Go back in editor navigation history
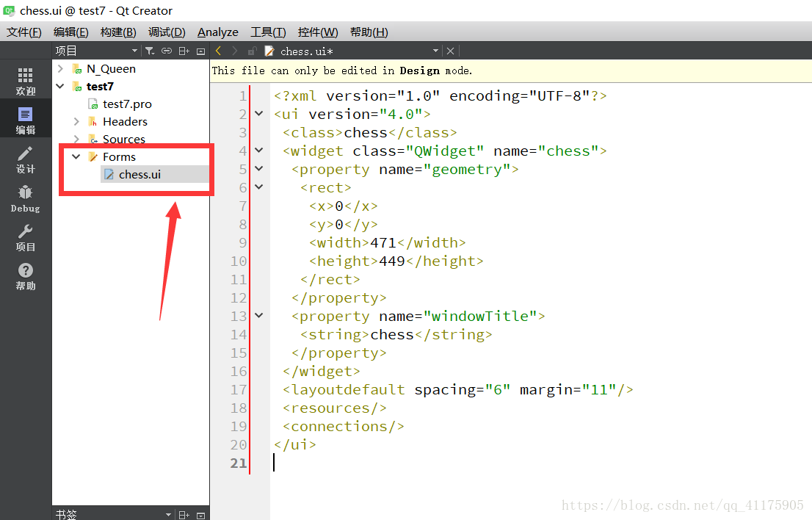Image resolution: width=812 pixels, height=520 pixels. (219, 51)
